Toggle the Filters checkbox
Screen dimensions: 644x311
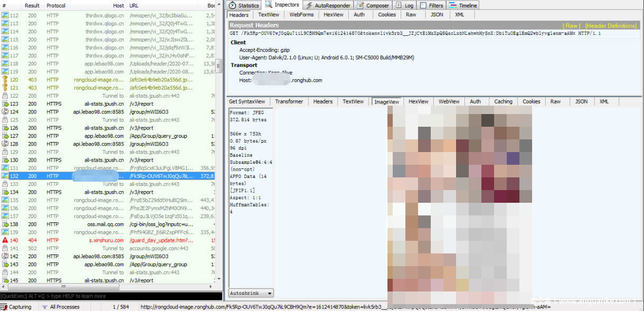click(x=423, y=5)
